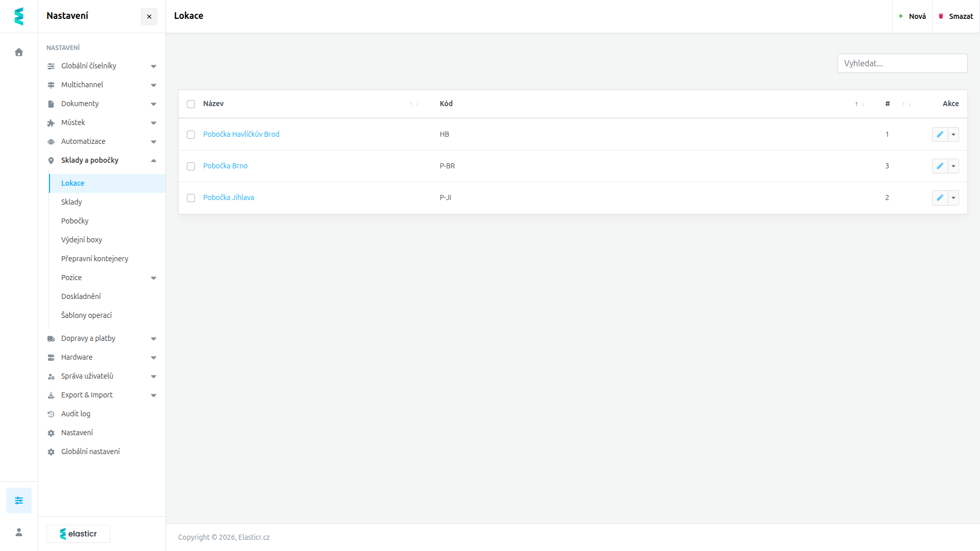Click the Elasticr logo at top left
This screenshot has height=551, width=980.
(x=19, y=16)
